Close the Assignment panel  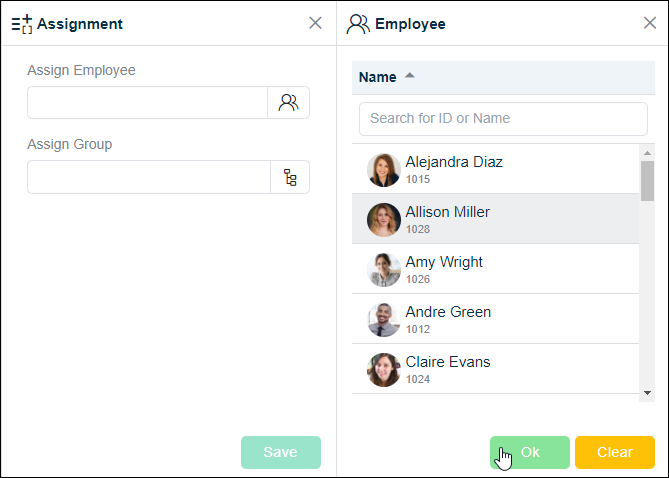point(315,23)
